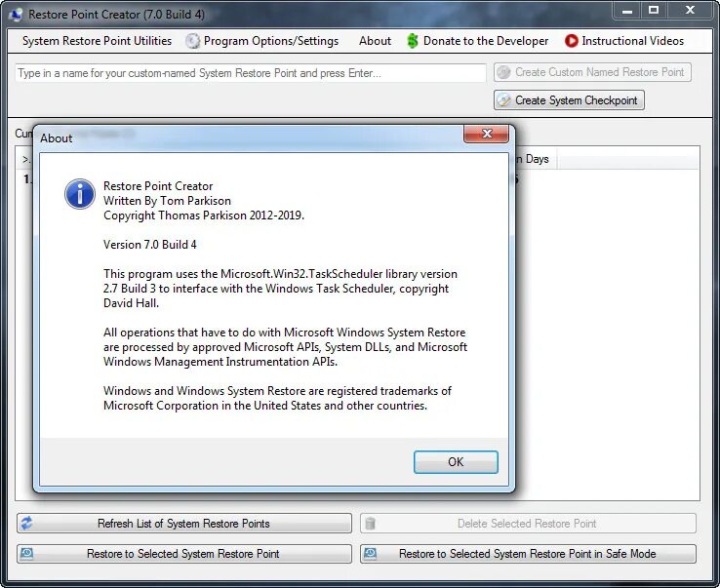Focus the custom restore point name field
Screen dimensions: 720x588
pos(251,73)
